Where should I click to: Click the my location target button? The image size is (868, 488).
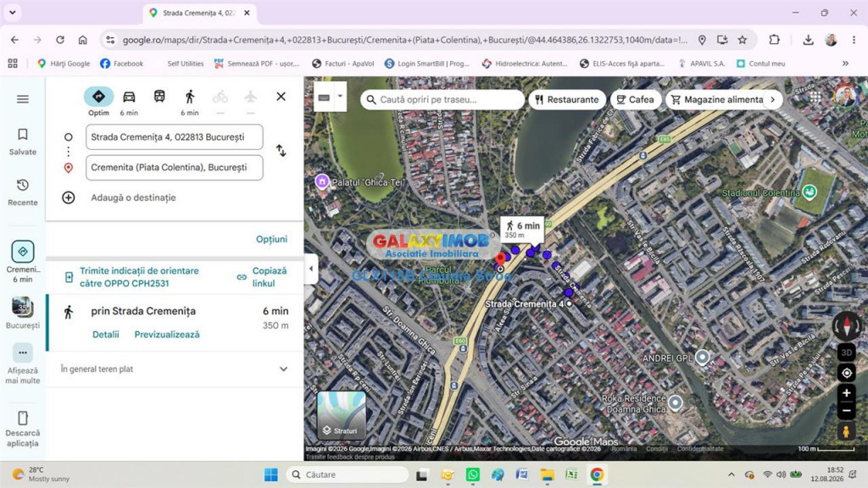(x=847, y=373)
